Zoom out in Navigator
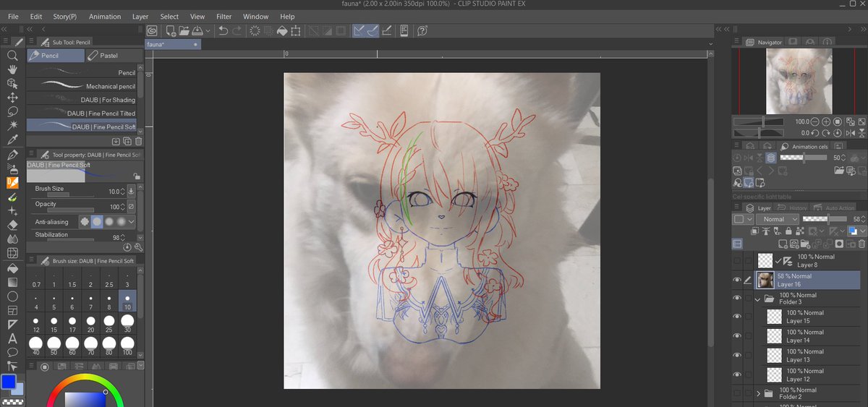 pos(816,122)
